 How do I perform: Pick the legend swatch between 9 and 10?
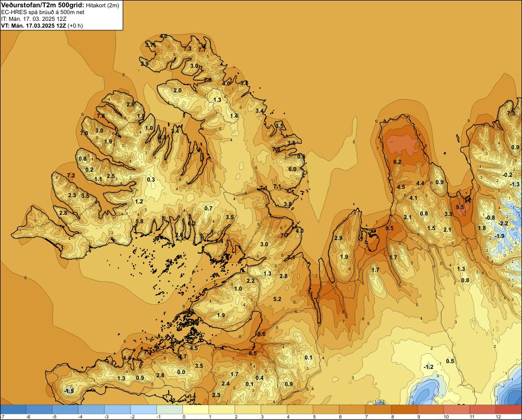(x=431, y=409)
